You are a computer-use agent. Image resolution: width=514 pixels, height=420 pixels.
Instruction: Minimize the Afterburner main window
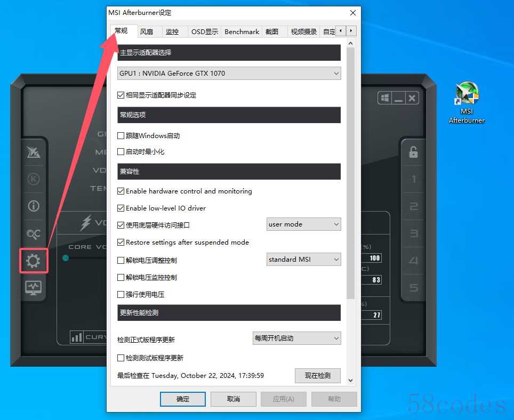point(398,98)
